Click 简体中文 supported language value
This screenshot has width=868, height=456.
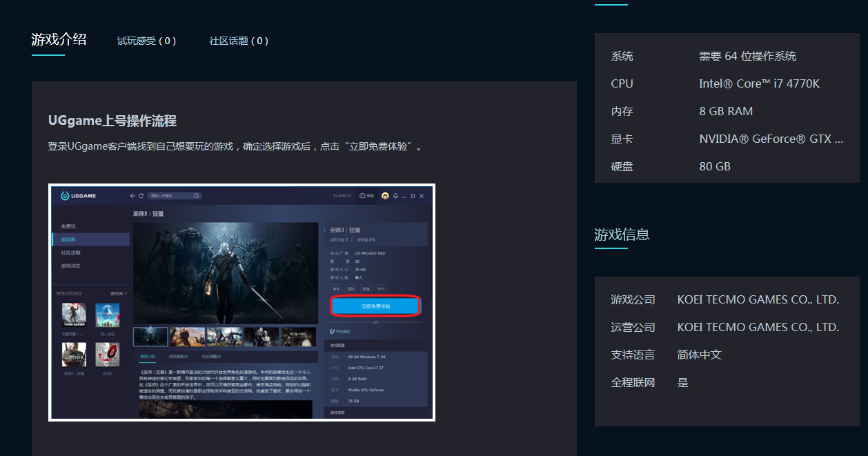699,355
